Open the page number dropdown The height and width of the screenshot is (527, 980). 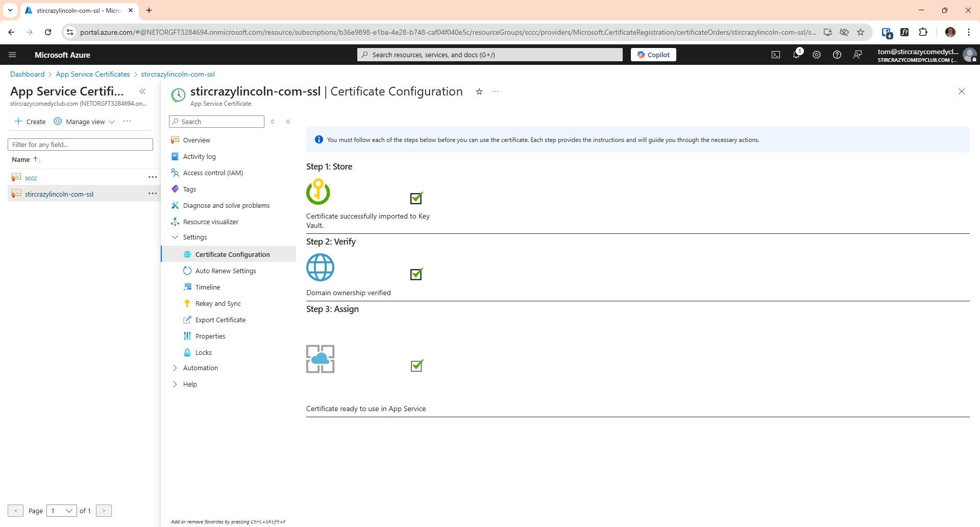61,510
